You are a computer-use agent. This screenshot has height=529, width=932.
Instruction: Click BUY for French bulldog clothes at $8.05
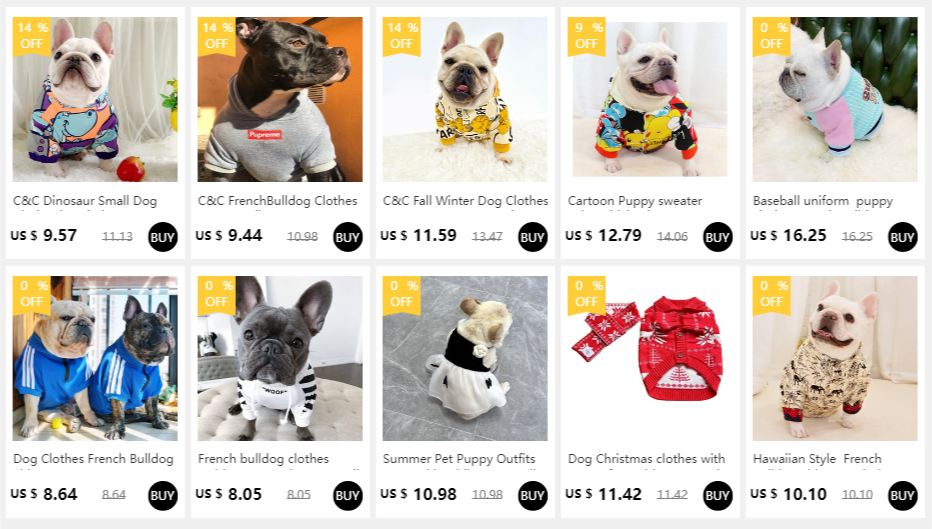[348, 496]
